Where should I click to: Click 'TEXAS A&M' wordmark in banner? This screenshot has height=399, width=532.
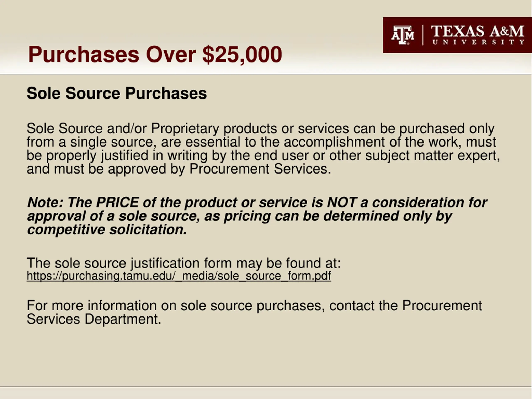tap(477, 31)
